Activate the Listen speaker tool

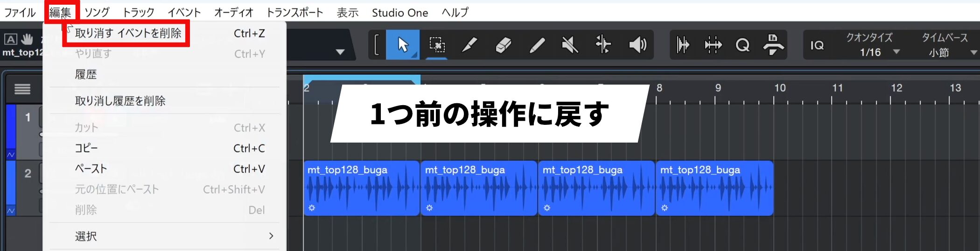(637, 45)
